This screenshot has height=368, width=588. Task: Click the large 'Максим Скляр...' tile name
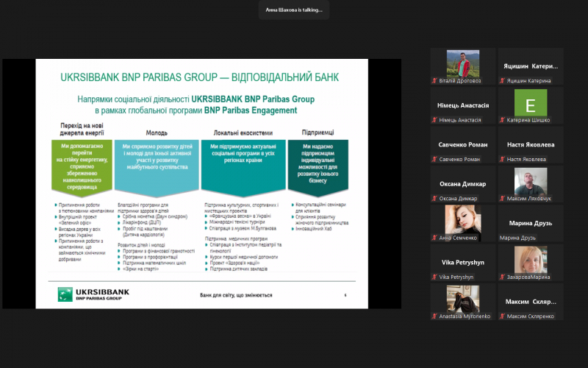tap(531, 302)
